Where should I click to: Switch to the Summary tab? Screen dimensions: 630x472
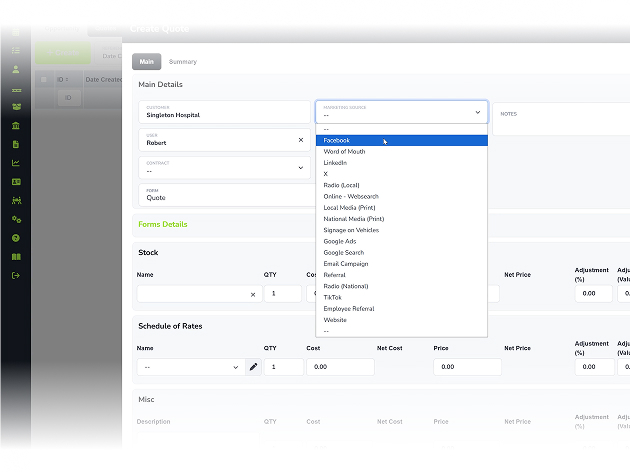tap(183, 62)
